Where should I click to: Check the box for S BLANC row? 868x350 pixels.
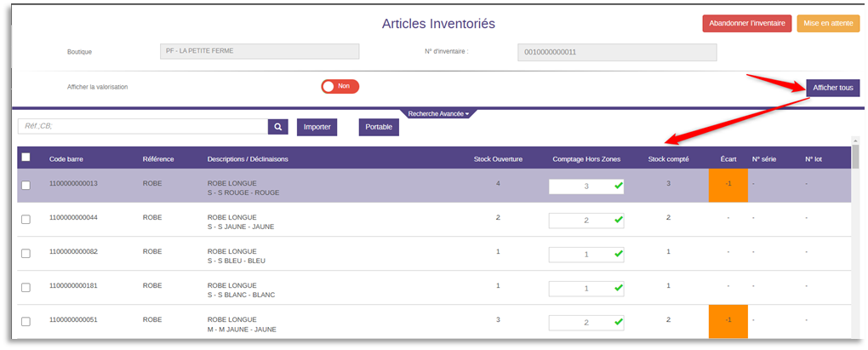(26, 288)
